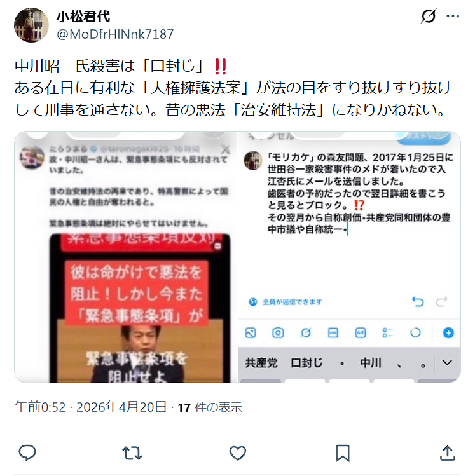Bookmark this post
475x476 pixels.
[343, 453]
